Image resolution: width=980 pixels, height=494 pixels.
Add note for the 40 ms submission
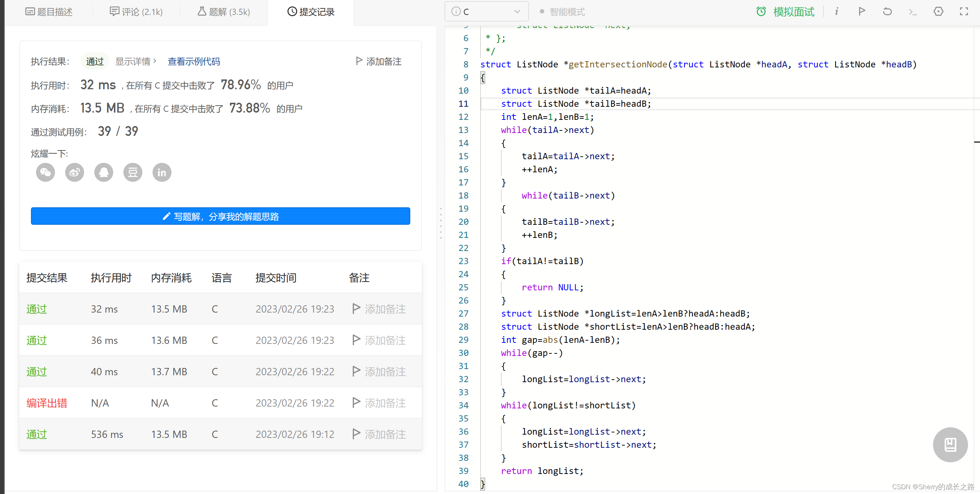pos(379,371)
